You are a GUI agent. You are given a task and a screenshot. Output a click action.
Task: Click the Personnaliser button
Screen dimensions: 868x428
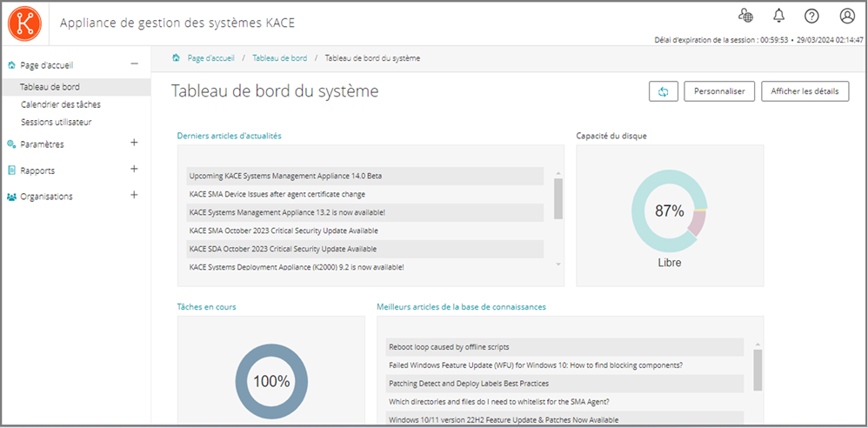tap(719, 91)
